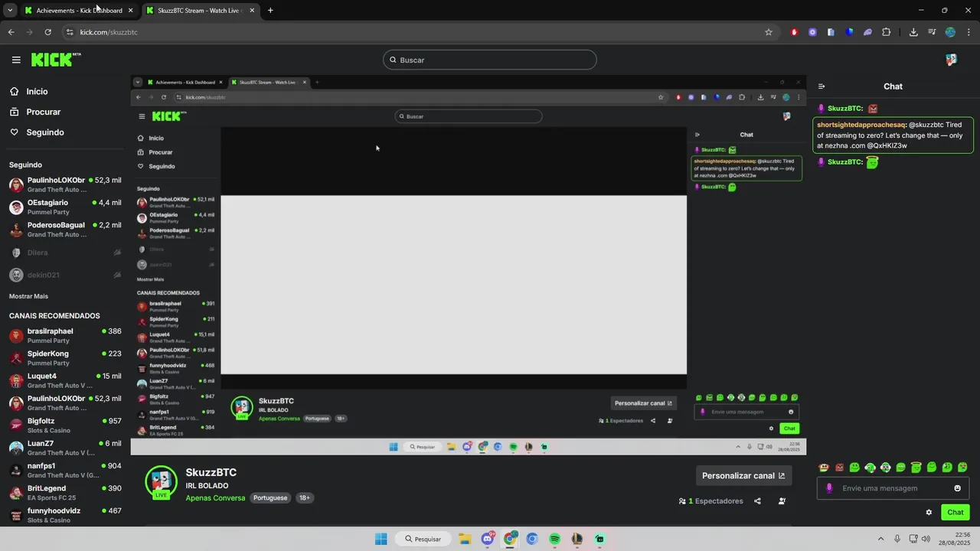Focus the page's Buscar search field
Image resolution: width=980 pixels, height=551 pixels.
[x=490, y=60]
